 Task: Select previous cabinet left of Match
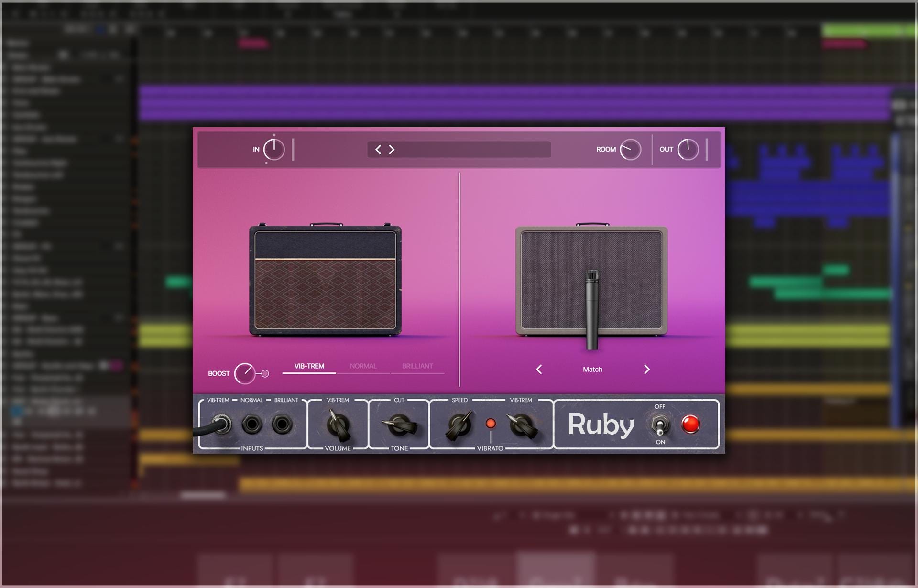[x=539, y=370]
